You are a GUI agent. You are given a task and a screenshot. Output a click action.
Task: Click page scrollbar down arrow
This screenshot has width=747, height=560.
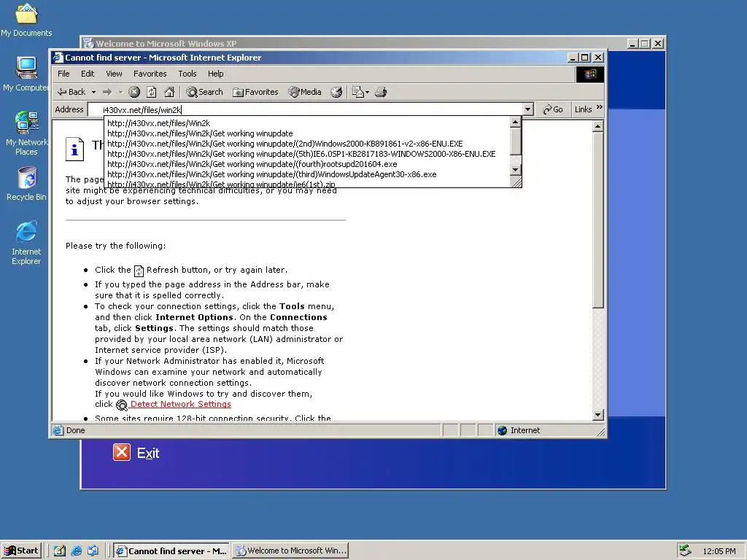click(x=598, y=415)
